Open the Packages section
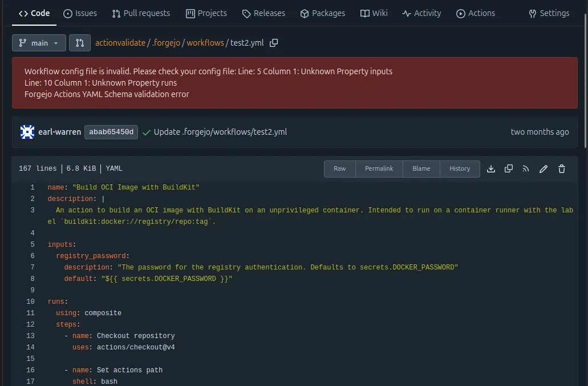The height and width of the screenshot is (386, 588). (323, 13)
